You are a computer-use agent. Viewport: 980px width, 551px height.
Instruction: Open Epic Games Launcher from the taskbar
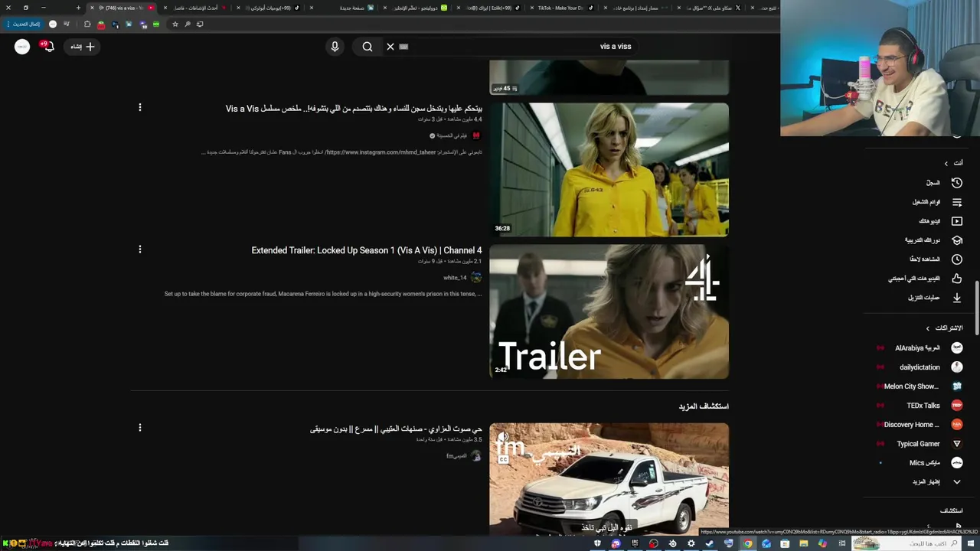point(635,543)
